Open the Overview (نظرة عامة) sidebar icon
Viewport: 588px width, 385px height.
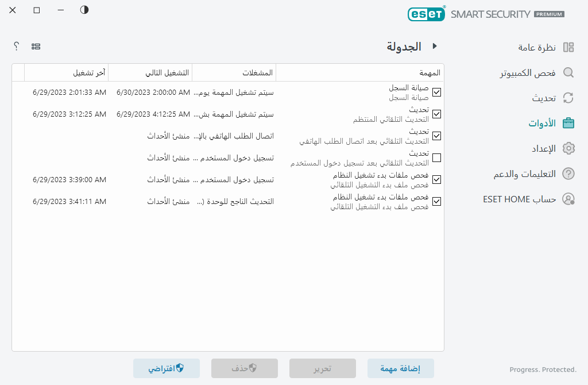(x=568, y=47)
